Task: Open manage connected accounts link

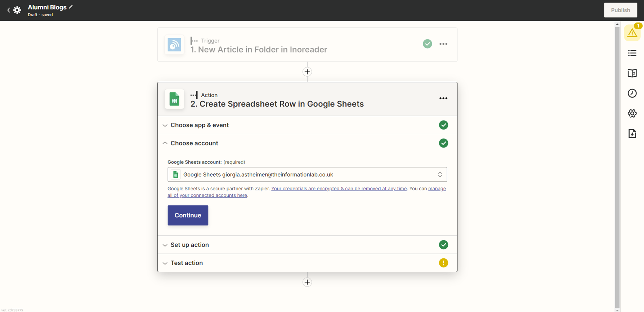Action: pos(307,192)
